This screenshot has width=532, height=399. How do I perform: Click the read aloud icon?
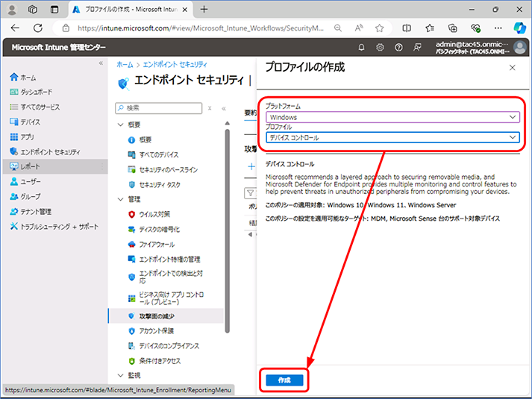pyautogui.click(x=359, y=28)
